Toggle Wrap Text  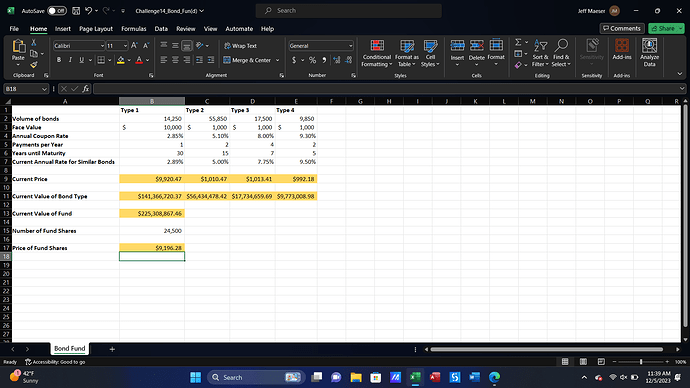pos(240,46)
